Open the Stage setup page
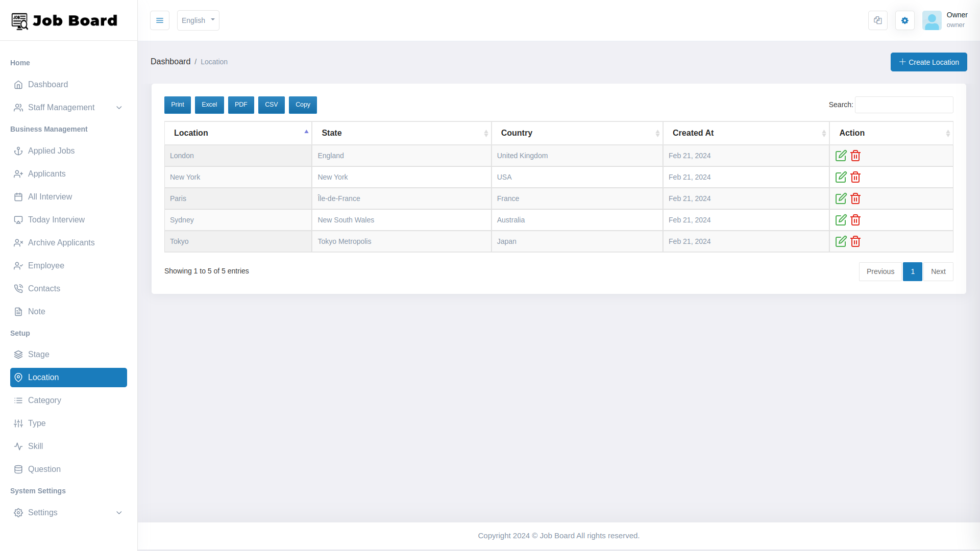Viewport: 980px width, 551px height. 39,354
